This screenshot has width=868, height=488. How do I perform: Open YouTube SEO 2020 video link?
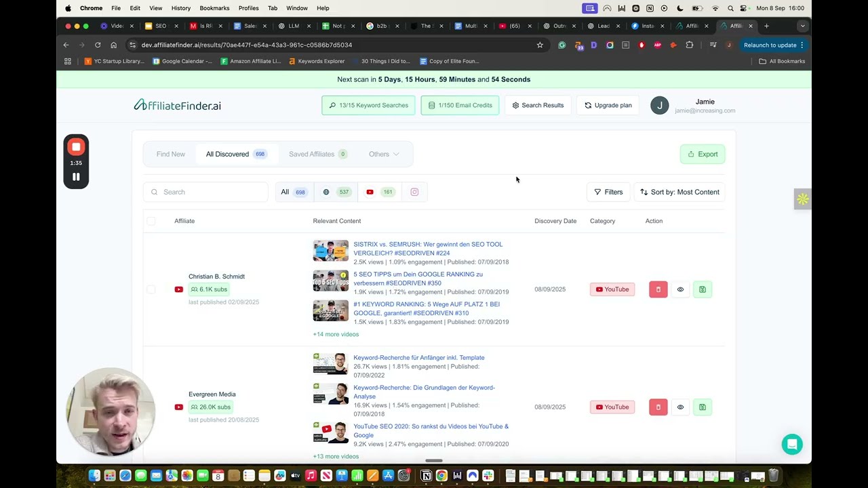tap(431, 430)
